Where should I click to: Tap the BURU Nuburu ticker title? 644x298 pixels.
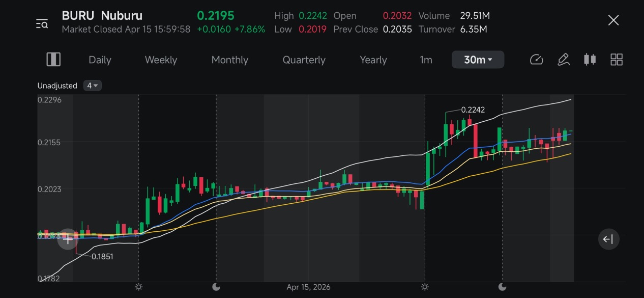click(x=102, y=16)
